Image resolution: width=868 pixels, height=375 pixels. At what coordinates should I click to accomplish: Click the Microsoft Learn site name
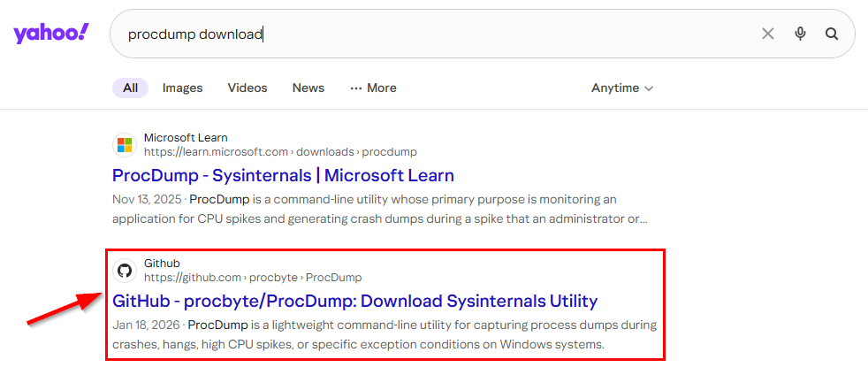tap(186, 137)
